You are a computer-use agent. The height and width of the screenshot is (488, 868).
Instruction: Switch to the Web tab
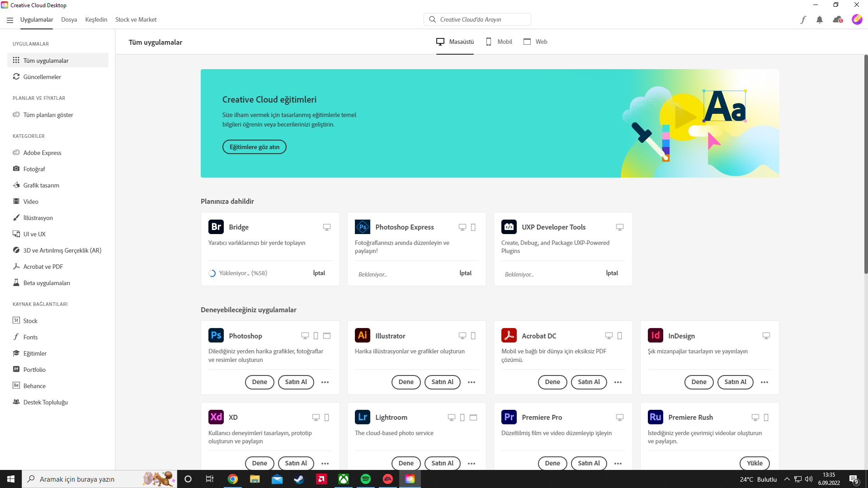click(x=536, y=42)
